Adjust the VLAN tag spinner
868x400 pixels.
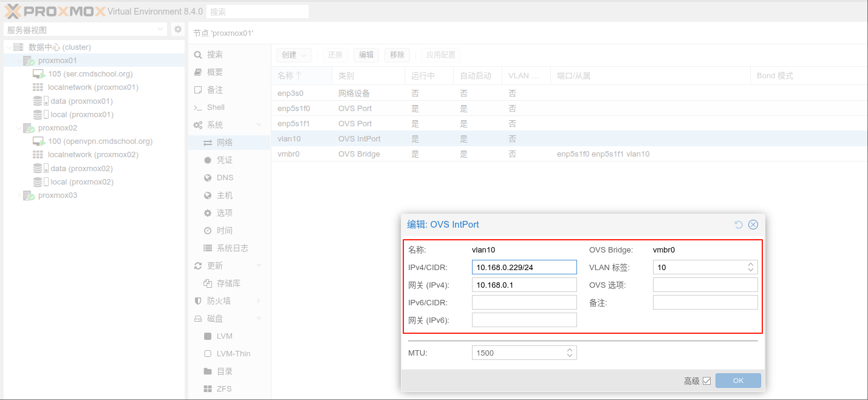(x=751, y=267)
